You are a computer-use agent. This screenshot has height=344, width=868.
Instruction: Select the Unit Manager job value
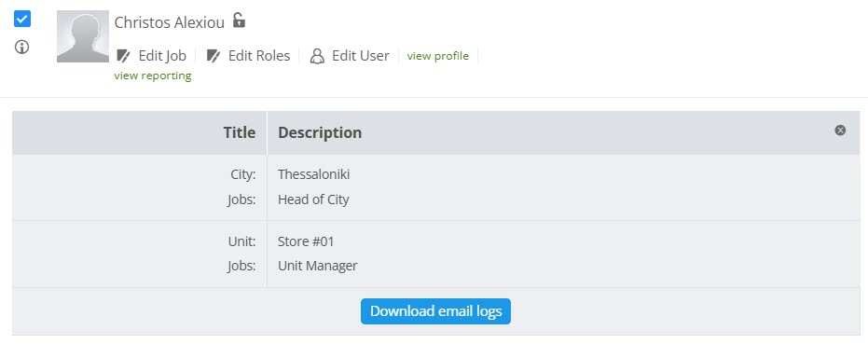[x=318, y=266]
